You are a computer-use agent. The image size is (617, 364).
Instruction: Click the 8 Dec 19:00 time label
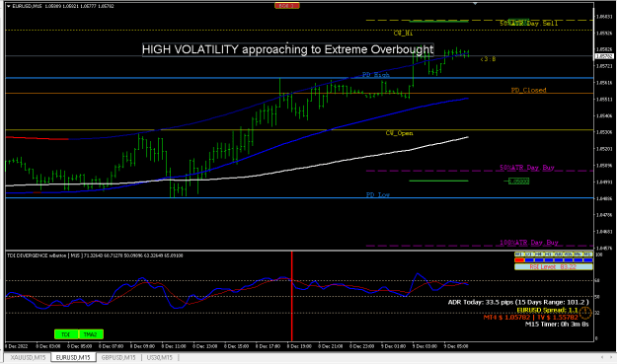(x=299, y=346)
